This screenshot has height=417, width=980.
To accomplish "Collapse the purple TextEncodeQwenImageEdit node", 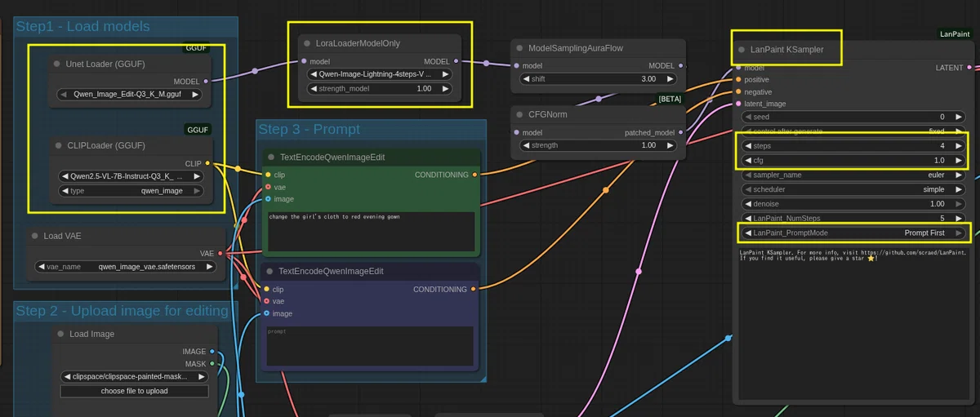I will pos(269,271).
